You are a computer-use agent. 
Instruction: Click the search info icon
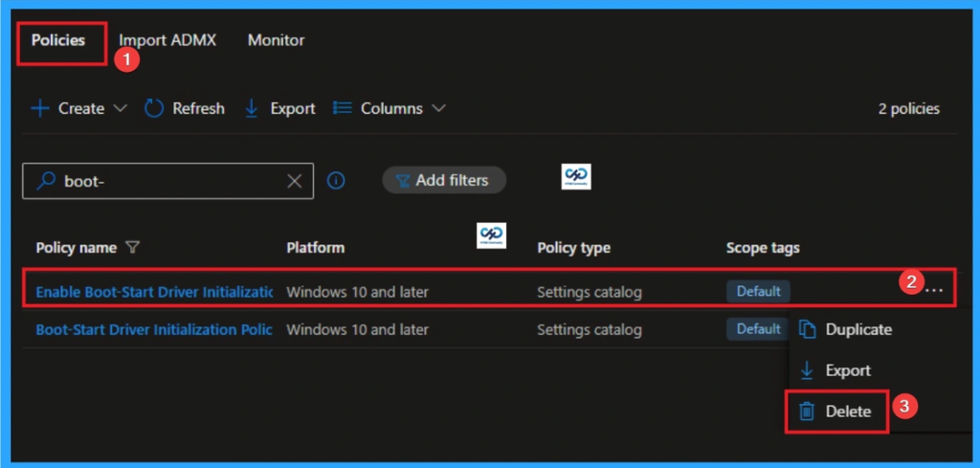pos(336,181)
